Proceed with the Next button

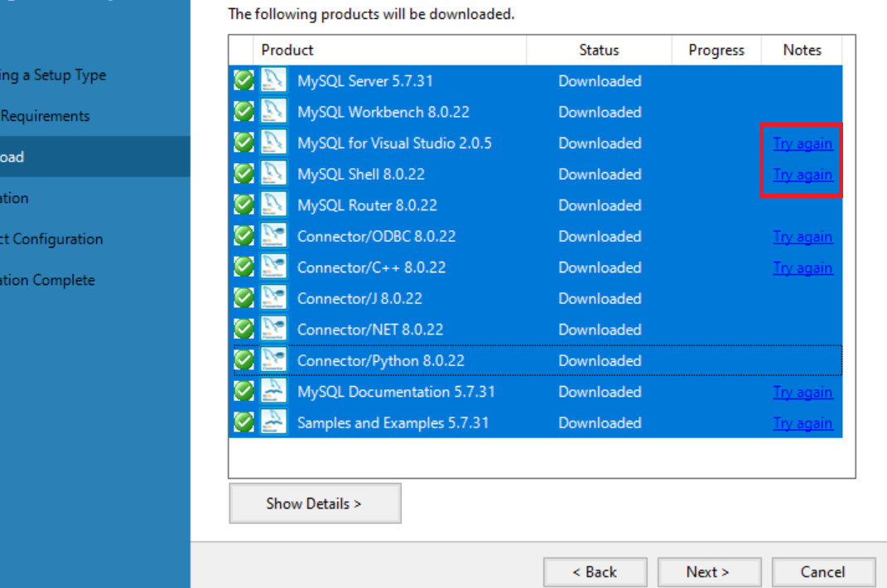coord(709,572)
